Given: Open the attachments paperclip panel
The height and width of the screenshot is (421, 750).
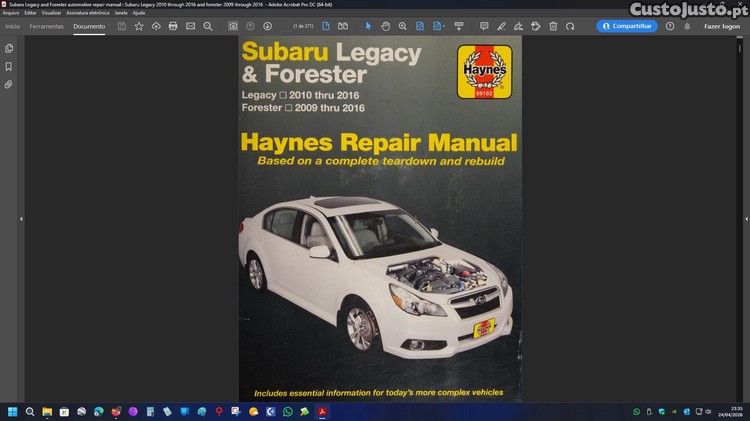Looking at the screenshot, I should pyautogui.click(x=9, y=85).
